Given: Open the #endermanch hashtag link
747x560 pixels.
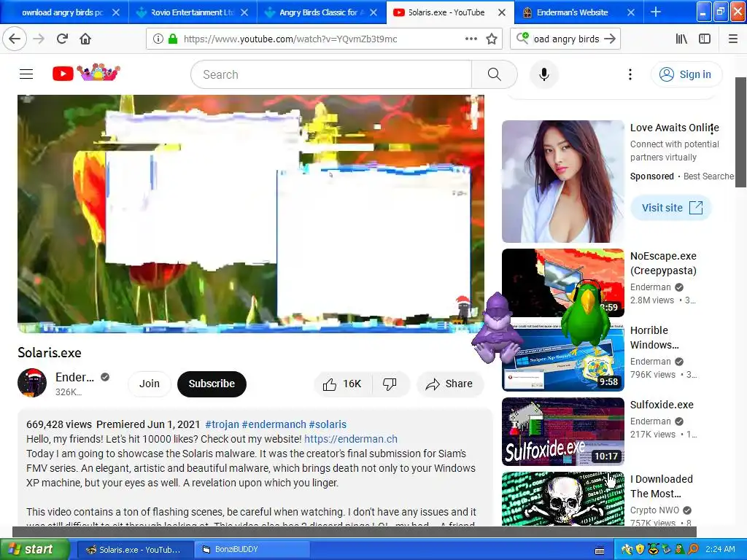Looking at the screenshot, I should tap(274, 424).
